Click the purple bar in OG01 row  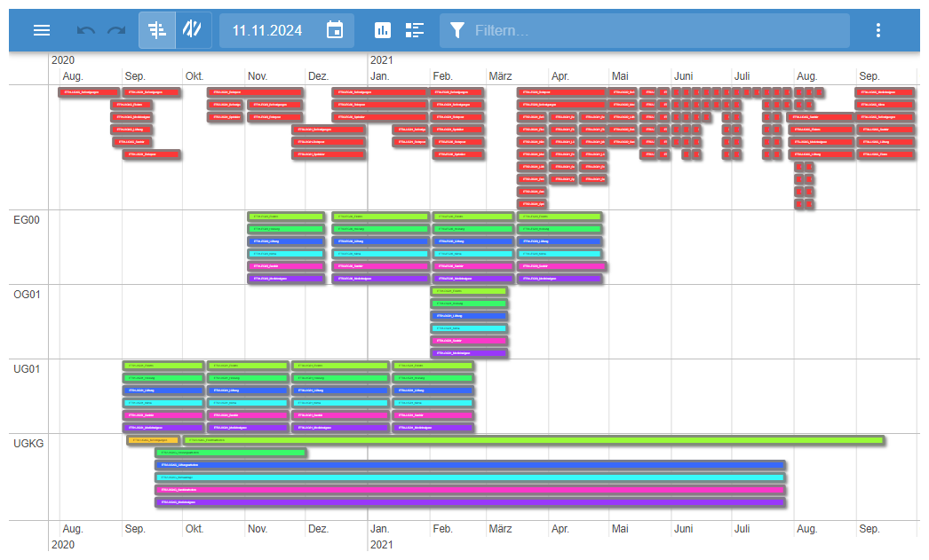469,353
